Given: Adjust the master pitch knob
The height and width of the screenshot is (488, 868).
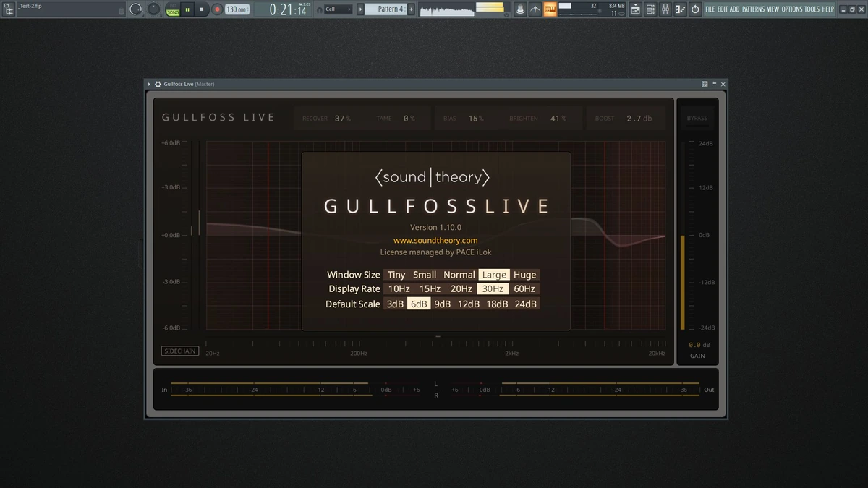Looking at the screenshot, I should tap(153, 9).
